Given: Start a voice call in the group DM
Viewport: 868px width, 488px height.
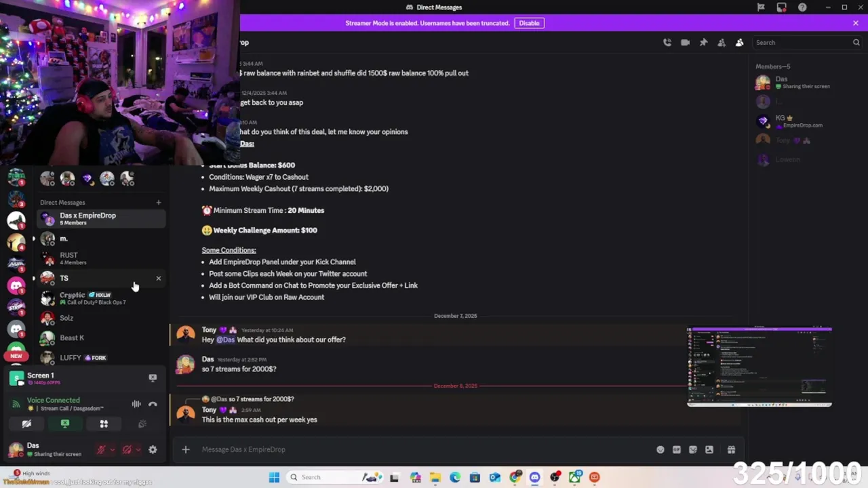Looking at the screenshot, I should (667, 42).
